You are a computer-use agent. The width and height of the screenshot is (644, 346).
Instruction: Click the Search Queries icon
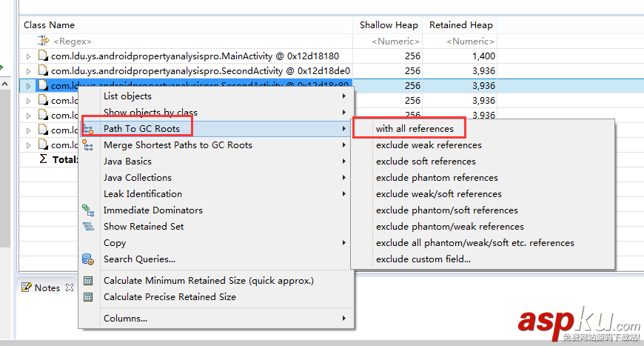tap(89, 259)
